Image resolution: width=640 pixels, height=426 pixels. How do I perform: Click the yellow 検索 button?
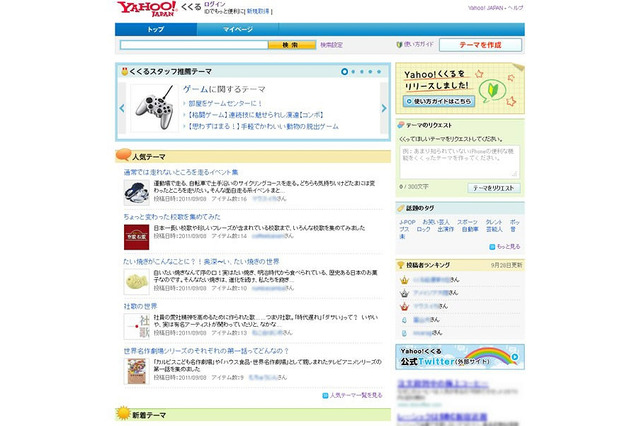pyautogui.click(x=292, y=45)
